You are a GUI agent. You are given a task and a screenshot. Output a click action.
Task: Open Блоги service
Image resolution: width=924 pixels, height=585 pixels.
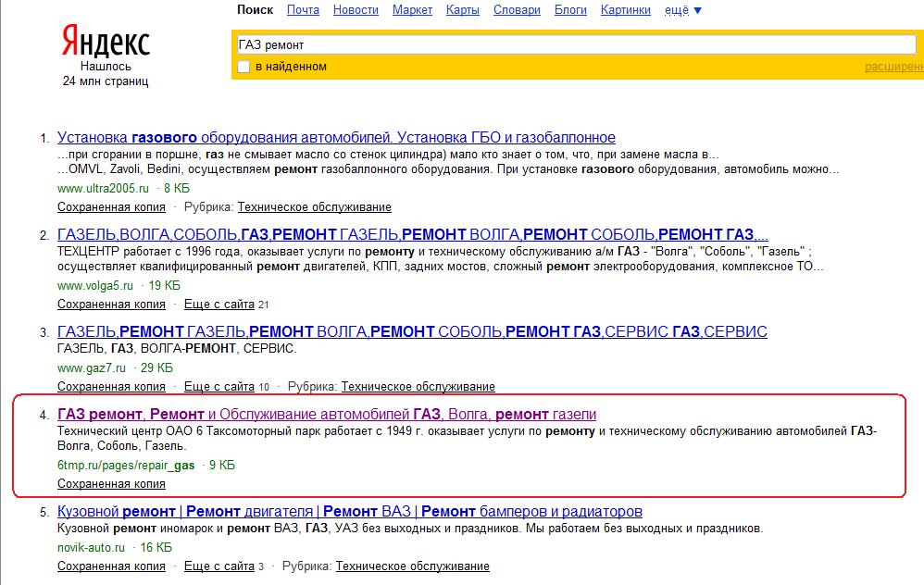(x=570, y=10)
